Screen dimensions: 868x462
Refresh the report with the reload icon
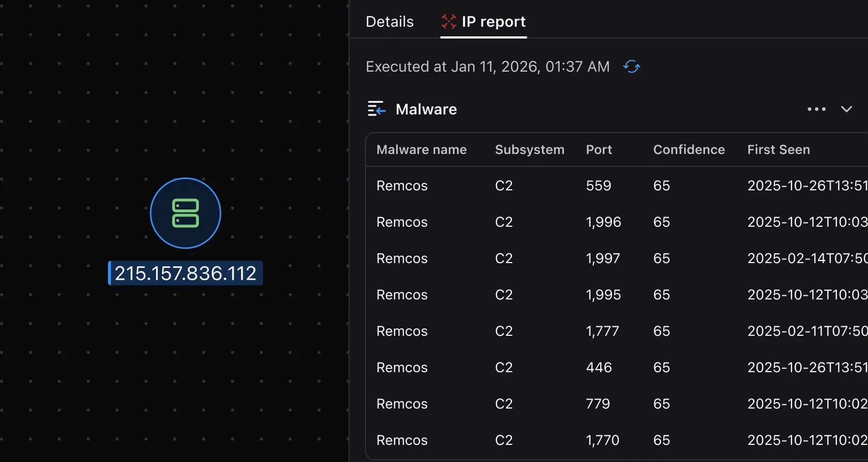coord(632,66)
